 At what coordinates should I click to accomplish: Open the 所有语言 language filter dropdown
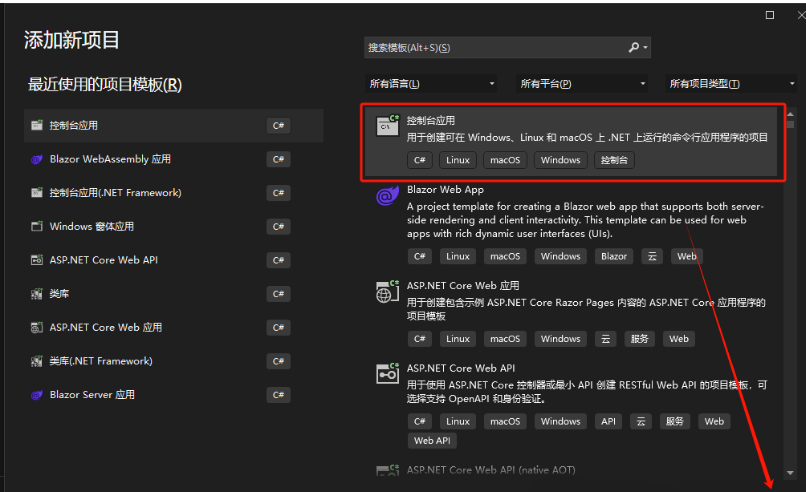[x=431, y=83]
